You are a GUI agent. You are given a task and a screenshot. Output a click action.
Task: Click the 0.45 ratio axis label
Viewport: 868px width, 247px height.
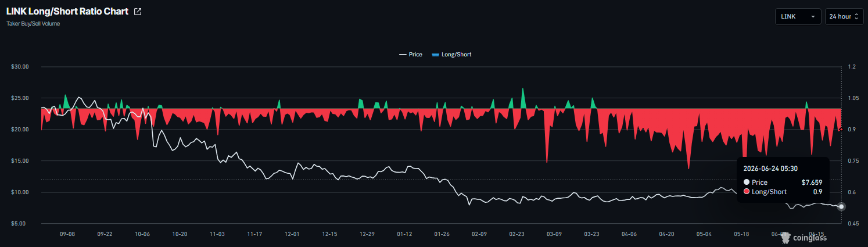[853, 224]
